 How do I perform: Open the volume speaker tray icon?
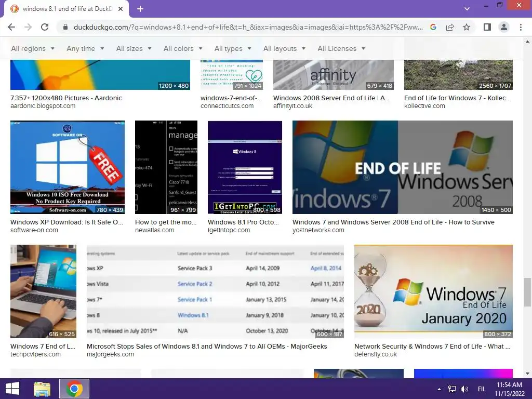pyautogui.click(x=464, y=389)
